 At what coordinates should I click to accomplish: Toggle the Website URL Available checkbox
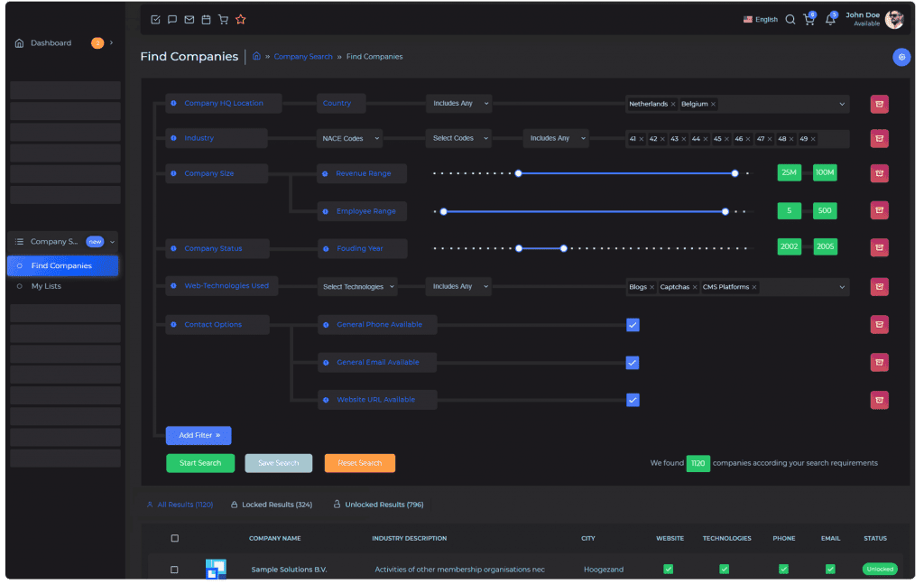click(633, 400)
